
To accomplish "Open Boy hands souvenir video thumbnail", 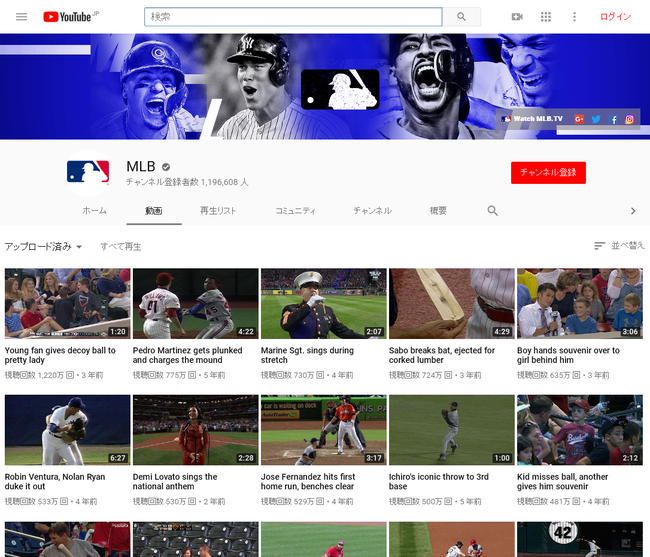I will pos(580,303).
